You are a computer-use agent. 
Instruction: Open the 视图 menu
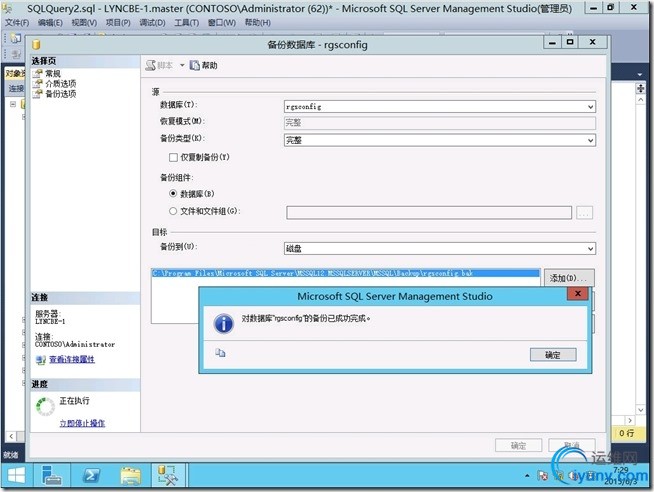point(84,23)
